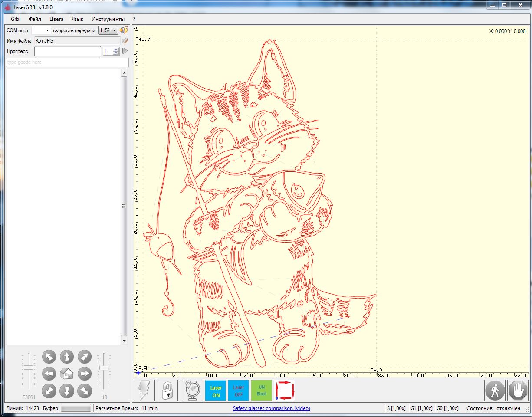Open the Файл menu

coord(35,19)
